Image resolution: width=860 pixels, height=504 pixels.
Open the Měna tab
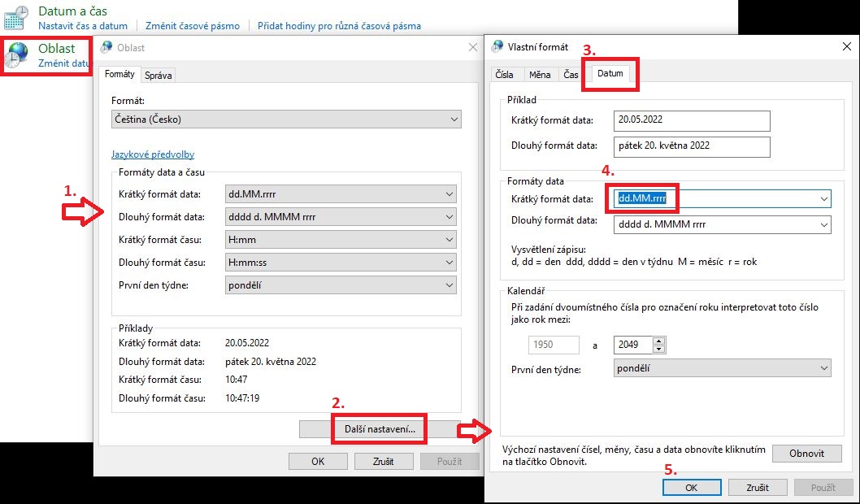pyautogui.click(x=539, y=75)
